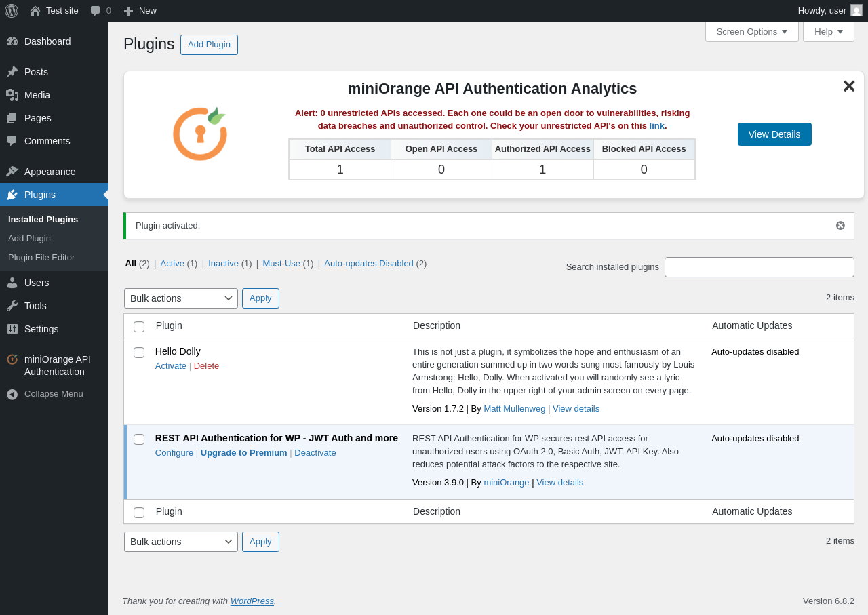
Task: Click Add Plugin button beside heading
Action: click(x=209, y=45)
